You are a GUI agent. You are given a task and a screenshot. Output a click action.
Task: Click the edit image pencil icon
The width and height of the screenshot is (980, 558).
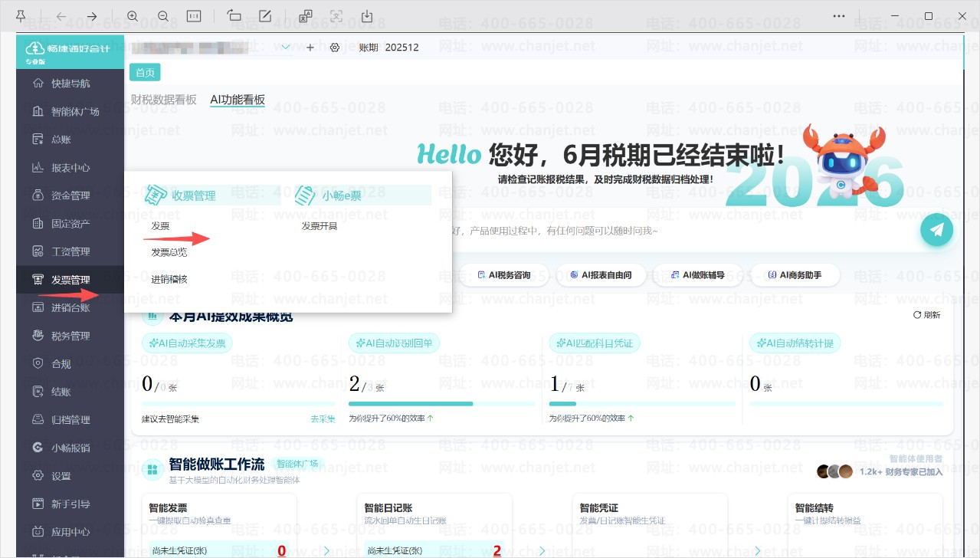265,16
